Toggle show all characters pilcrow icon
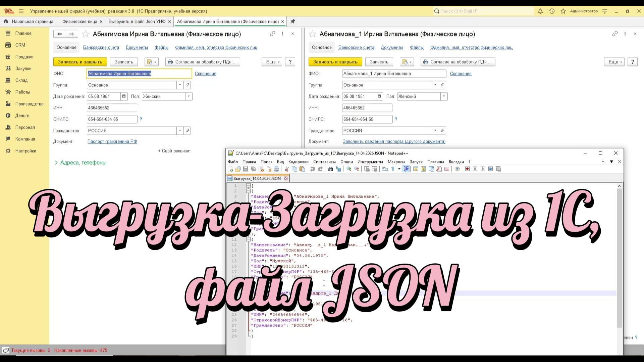The width and height of the screenshot is (644, 362). point(393,169)
